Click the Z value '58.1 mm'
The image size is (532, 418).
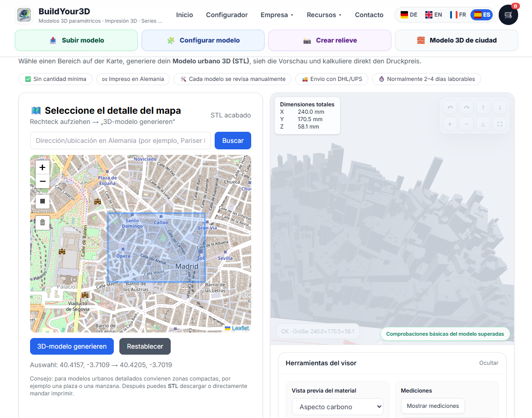309,127
